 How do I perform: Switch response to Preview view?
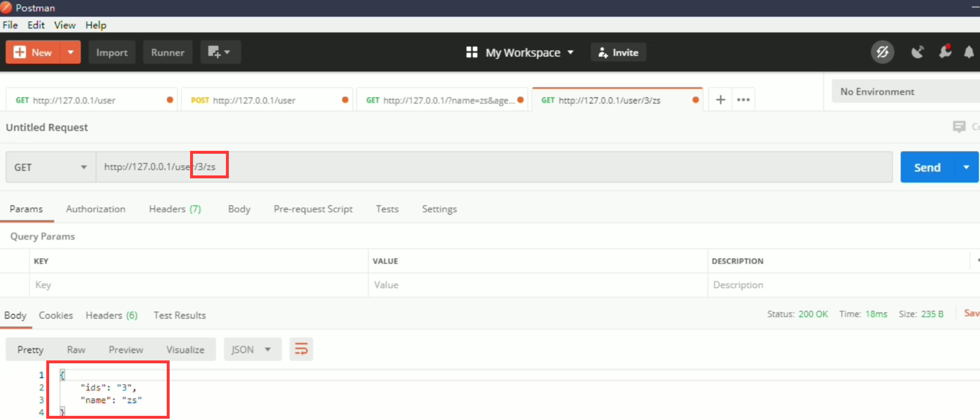(x=126, y=349)
